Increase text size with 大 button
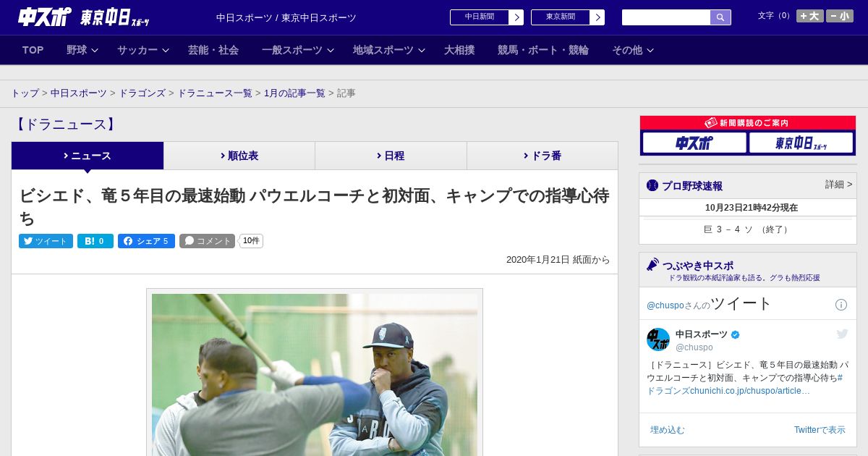The height and width of the screenshot is (456, 868). (810, 16)
